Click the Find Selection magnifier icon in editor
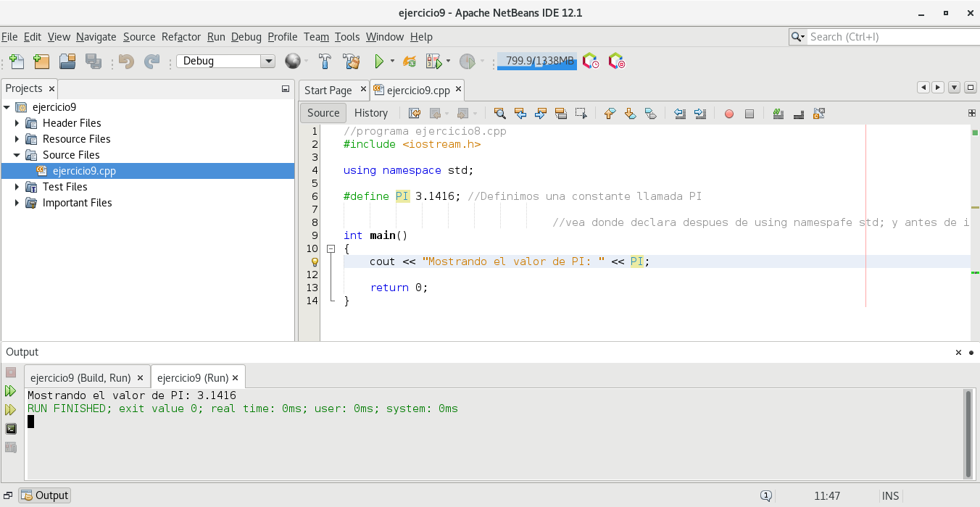The height and width of the screenshot is (507, 980). coord(499,113)
